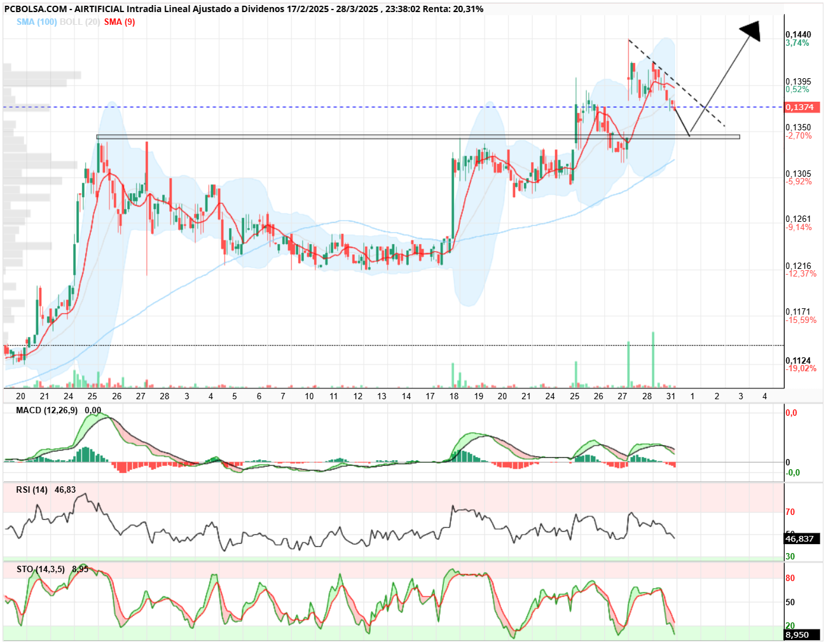Click the MACD (12,26,9) indicator label
Viewport: 826px width, 644px height.
(x=47, y=410)
